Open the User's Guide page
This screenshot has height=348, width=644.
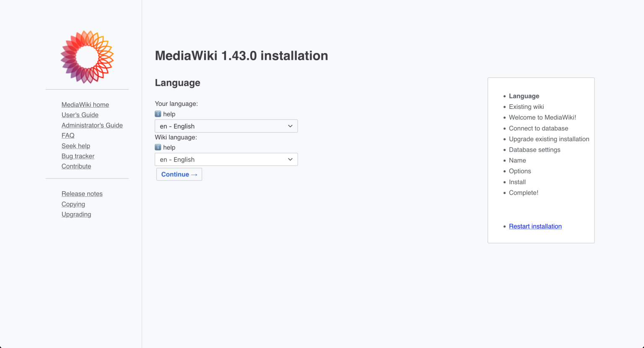pyautogui.click(x=80, y=115)
